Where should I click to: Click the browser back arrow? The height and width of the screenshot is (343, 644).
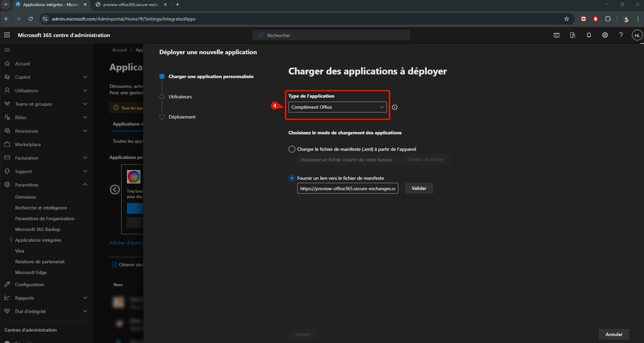click(7, 19)
